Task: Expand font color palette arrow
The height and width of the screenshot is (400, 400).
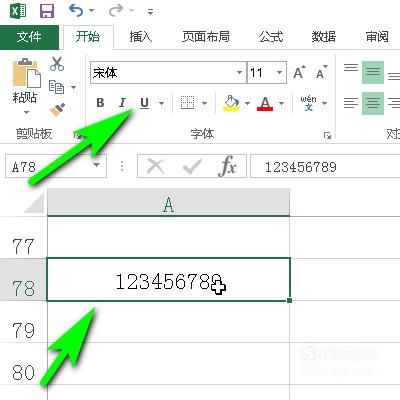Action: [x=281, y=103]
